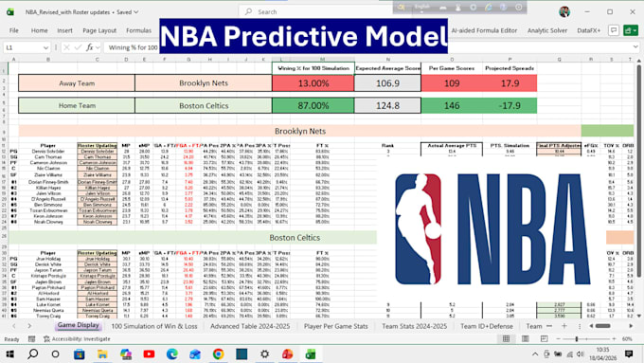
Task: Open the File menu
Action: 14,30
